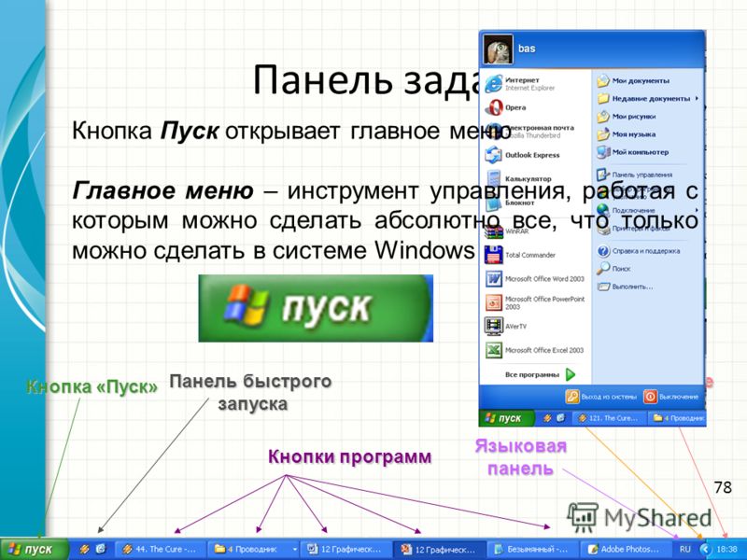This screenshot has width=747, height=560.
Task: Switch to 12 Графическ… PowerPoint taskbar button
Action: click(439, 549)
